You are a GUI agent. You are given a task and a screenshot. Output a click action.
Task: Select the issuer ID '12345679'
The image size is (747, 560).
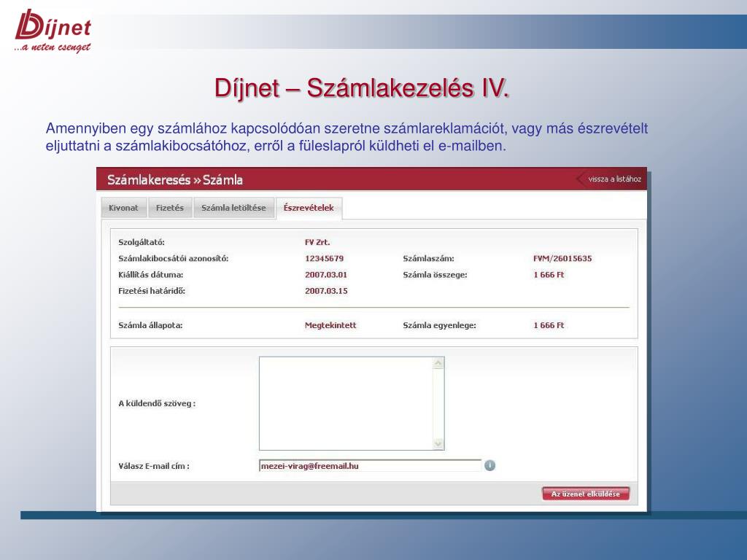(324, 259)
